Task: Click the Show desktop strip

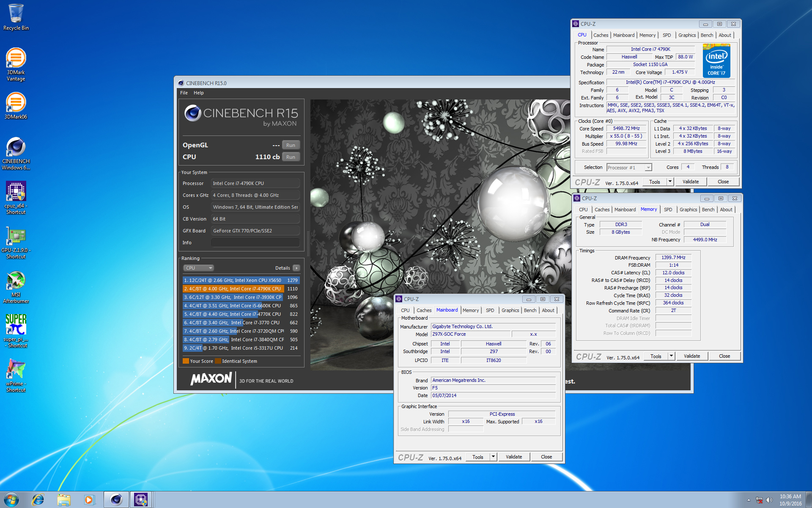Action: pyautogui.click(x=809, y=500)
